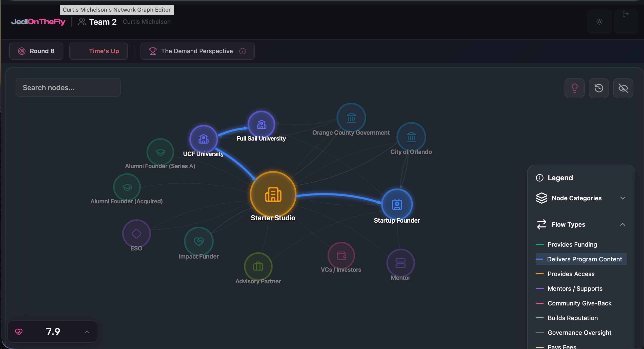Click the Round 8 button

point(36,51)
